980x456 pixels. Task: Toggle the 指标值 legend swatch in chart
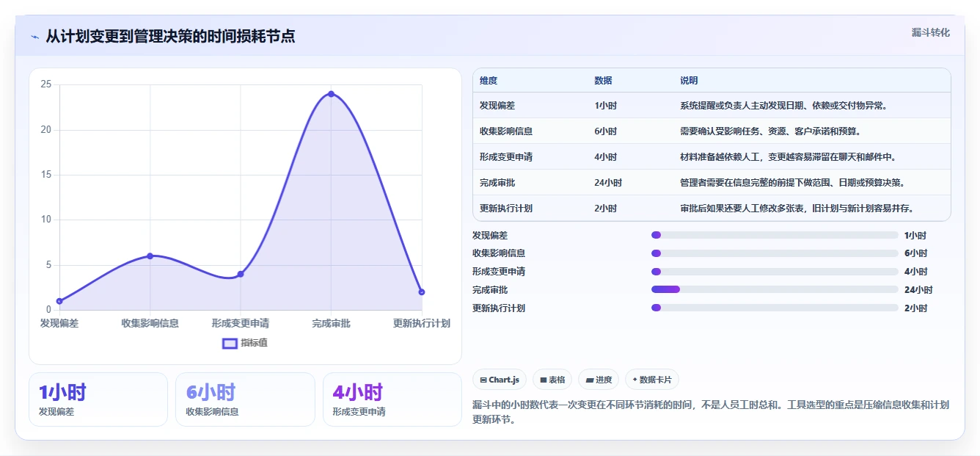pos(230,343)
